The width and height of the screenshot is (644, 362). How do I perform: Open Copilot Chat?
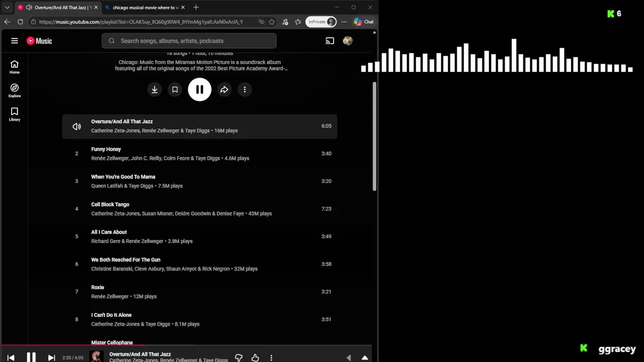[x=364, y=22]
